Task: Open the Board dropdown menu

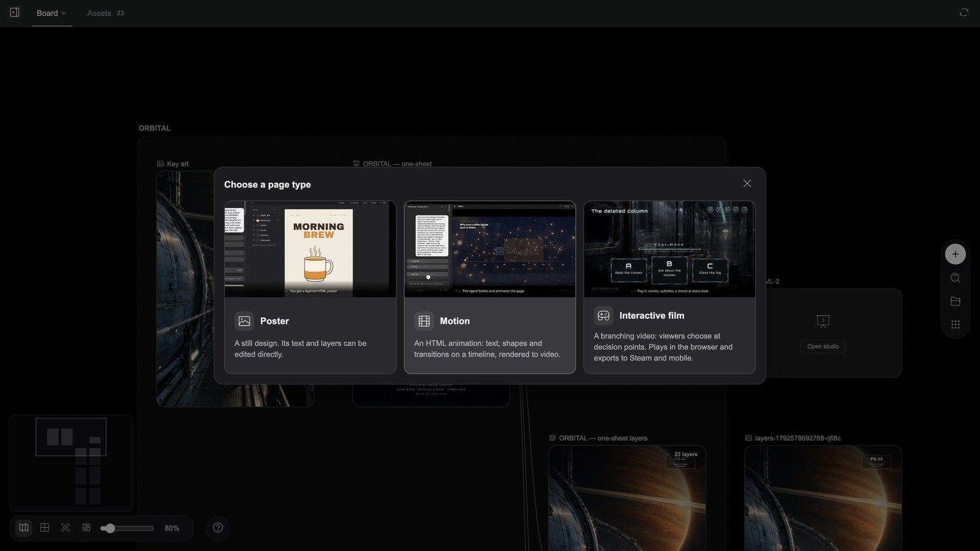Action: [x=51, y=13]
